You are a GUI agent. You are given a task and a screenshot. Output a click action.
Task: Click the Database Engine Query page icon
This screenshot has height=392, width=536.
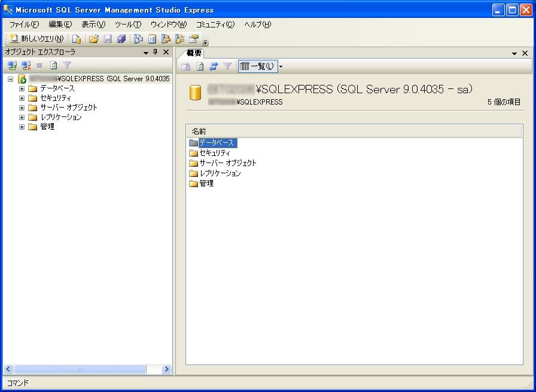click(77, 39)
